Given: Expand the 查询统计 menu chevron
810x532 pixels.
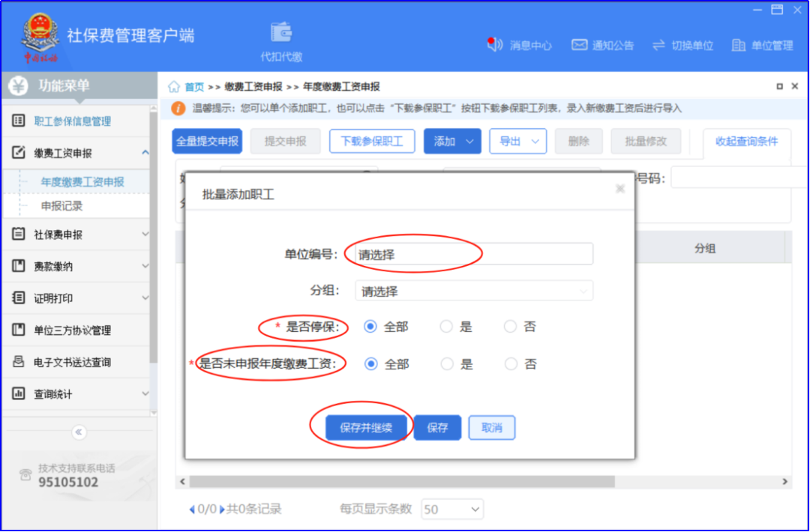Looking at the screenshot, I should click(x=145, y=393).
